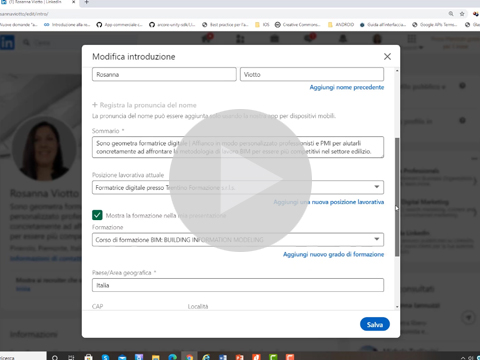The image size is (480, 360).
Task: Open Skype from the taskbar
Action: tap(105, 357)
